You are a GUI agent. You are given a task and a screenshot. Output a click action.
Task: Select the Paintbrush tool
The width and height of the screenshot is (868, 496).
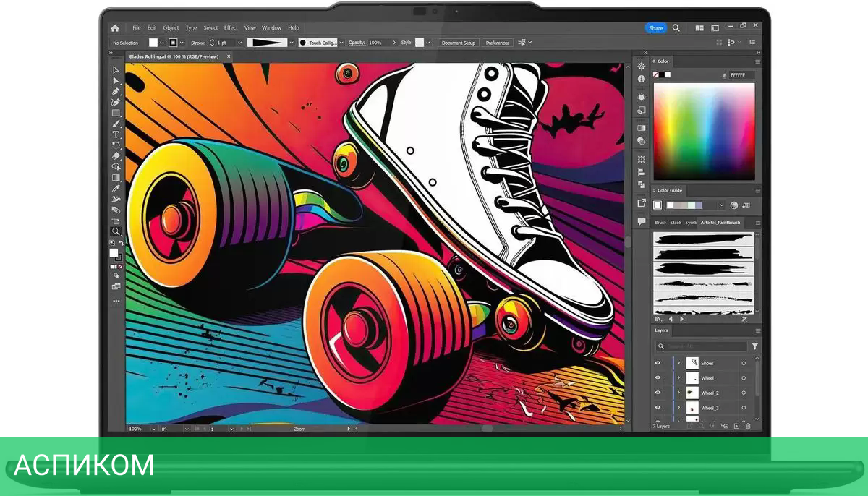coord(116,124)
